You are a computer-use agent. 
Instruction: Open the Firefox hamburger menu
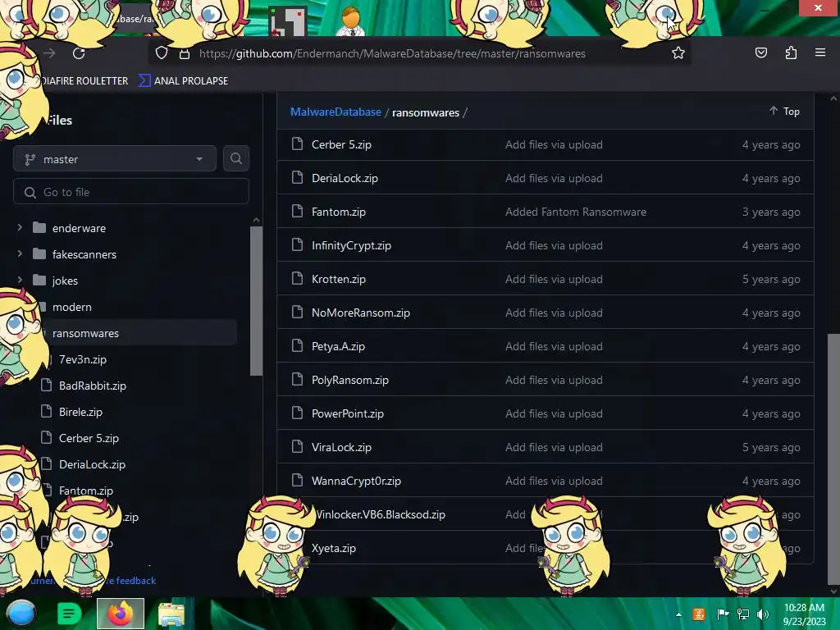819,52
